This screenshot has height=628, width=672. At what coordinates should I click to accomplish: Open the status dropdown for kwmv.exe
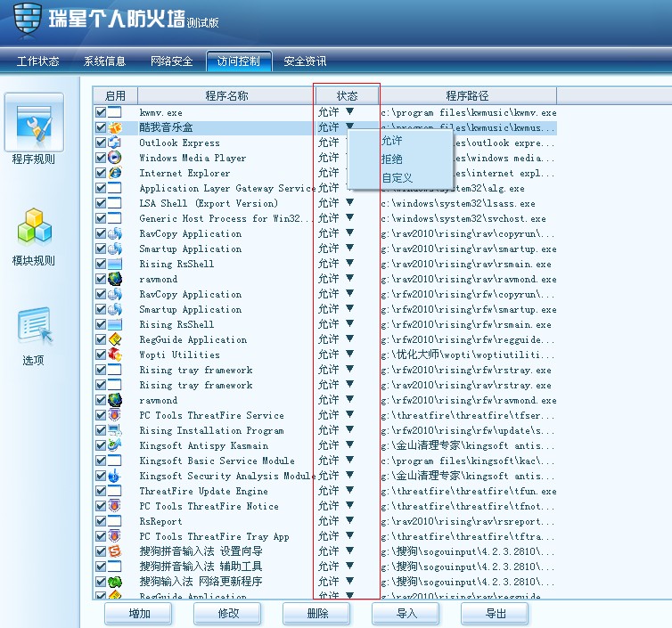click(x=349, y=111)
